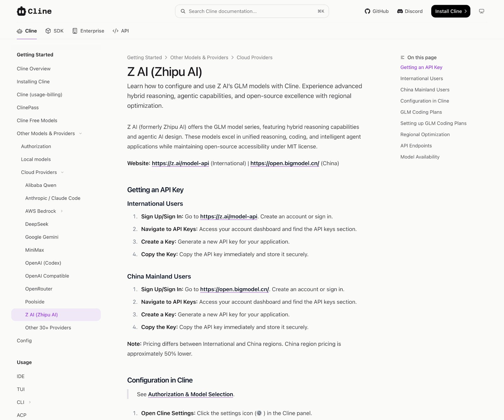The height and width of the screenshot is (420, 504).
Task: Open Google Gemini provider page
Action: pyautogui.click(x=42, y=237)
